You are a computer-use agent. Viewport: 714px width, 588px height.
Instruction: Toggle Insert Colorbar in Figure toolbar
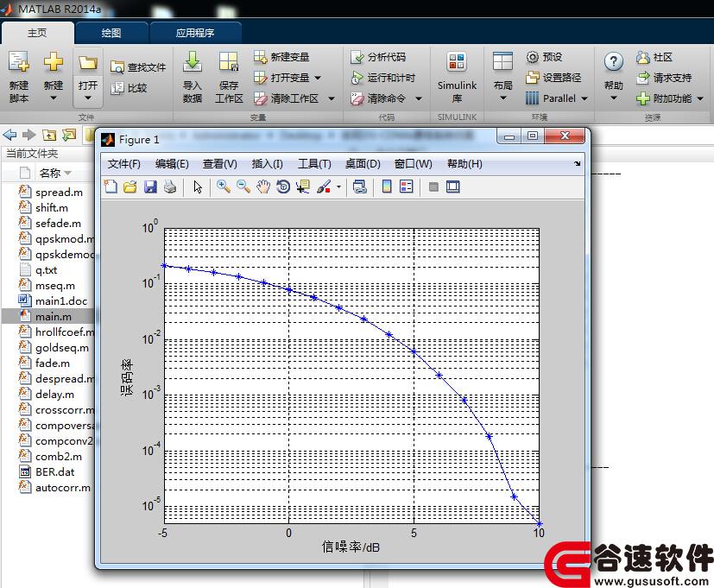coord(387,187)
